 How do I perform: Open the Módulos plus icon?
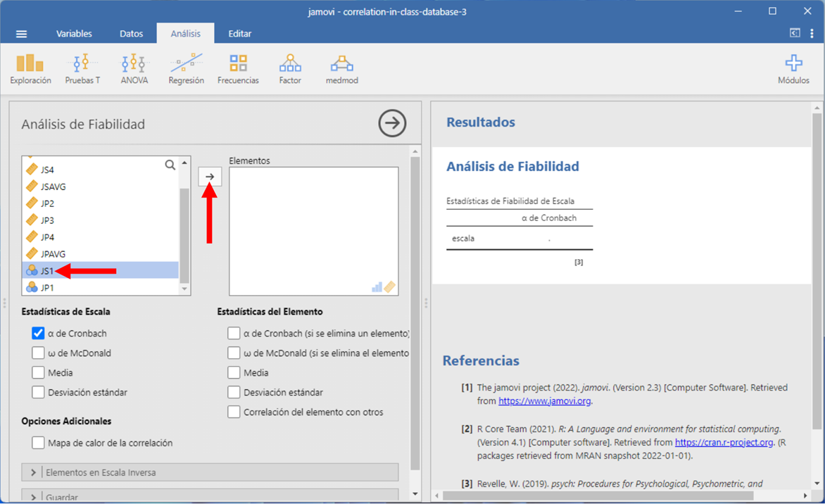coord(793,69)
